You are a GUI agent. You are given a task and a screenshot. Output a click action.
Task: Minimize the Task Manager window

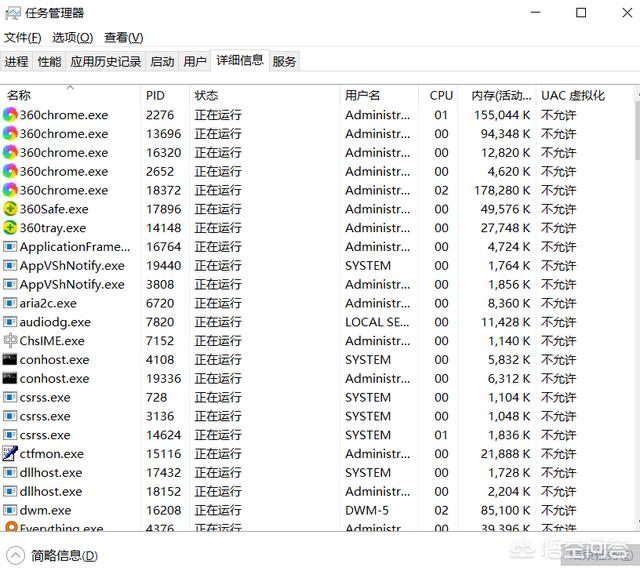click(536, 13)
